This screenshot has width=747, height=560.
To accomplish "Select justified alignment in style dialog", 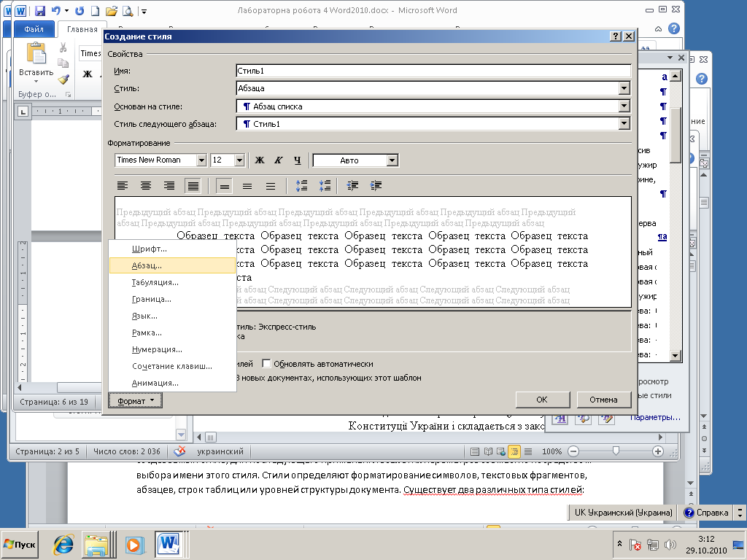I will (x=193, y=186).
